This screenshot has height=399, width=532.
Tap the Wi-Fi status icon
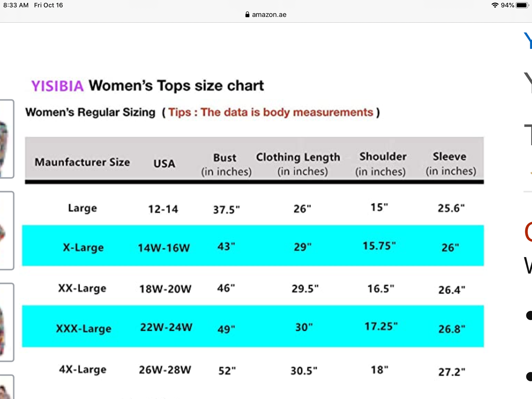pos(495,5)
